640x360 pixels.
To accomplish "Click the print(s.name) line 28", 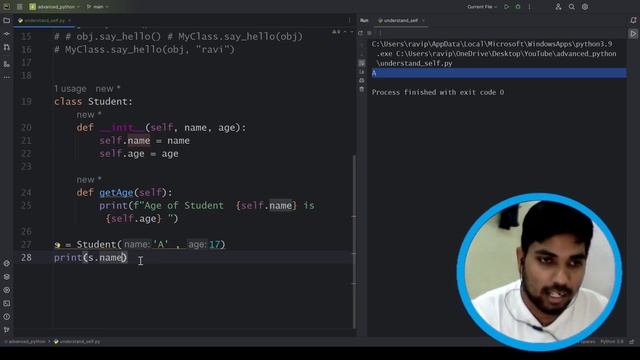I will [x=91, y=258].
